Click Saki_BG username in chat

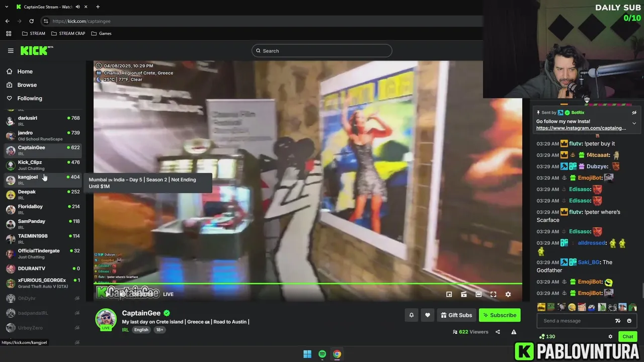(x=590, y=262)
